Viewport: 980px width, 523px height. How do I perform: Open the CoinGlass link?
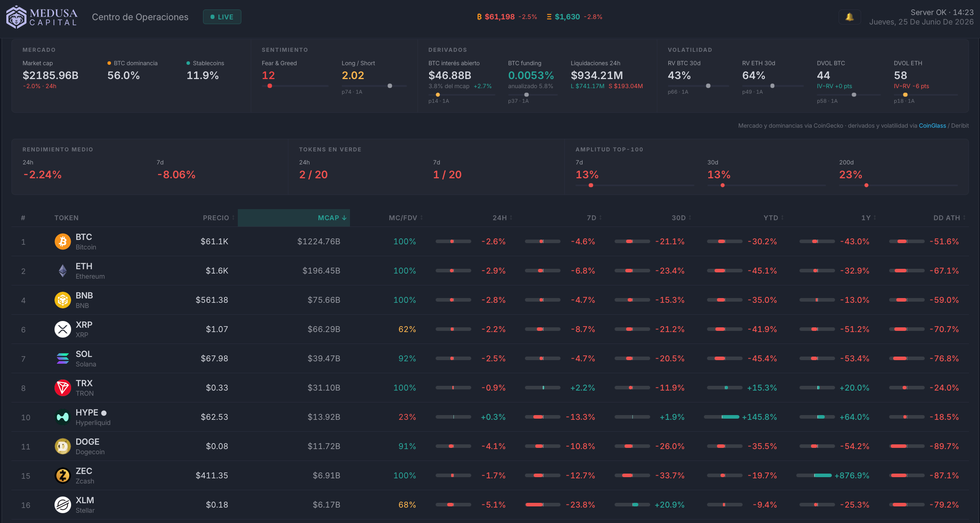[932, 126]
